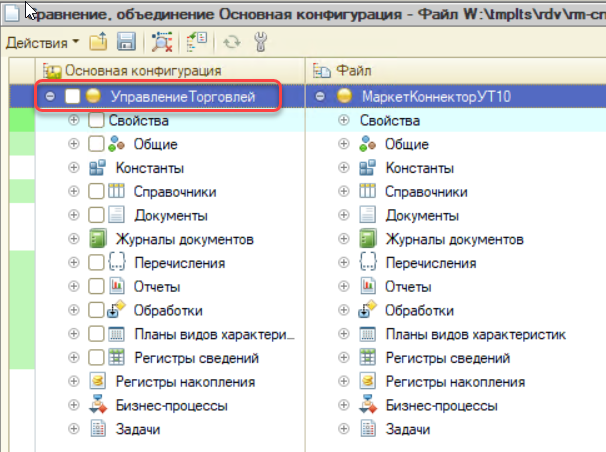Screen dimensions: 606x452
Task: Expand Регистры накопления in left tree
Action: (x=73, y=381)
